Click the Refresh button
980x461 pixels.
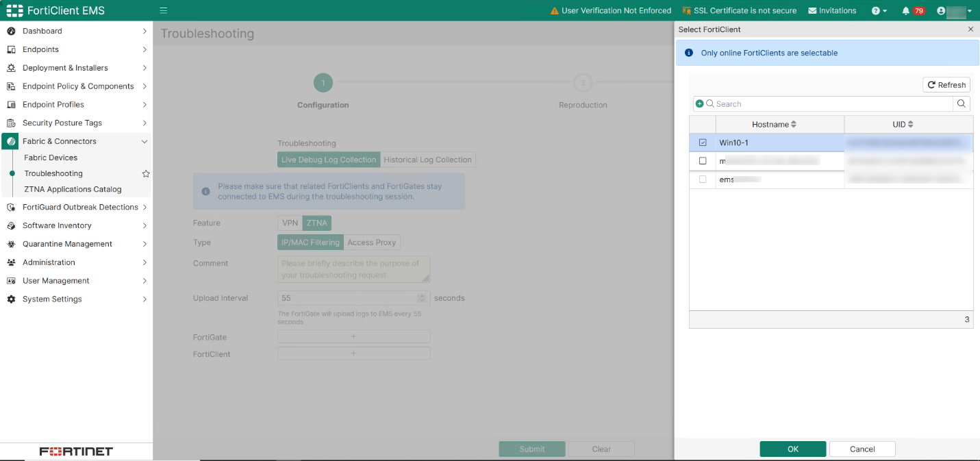946,85
